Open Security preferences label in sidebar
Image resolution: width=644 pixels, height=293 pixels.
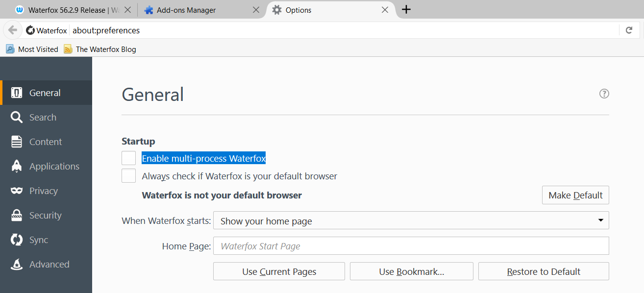[x=46, y=215]
